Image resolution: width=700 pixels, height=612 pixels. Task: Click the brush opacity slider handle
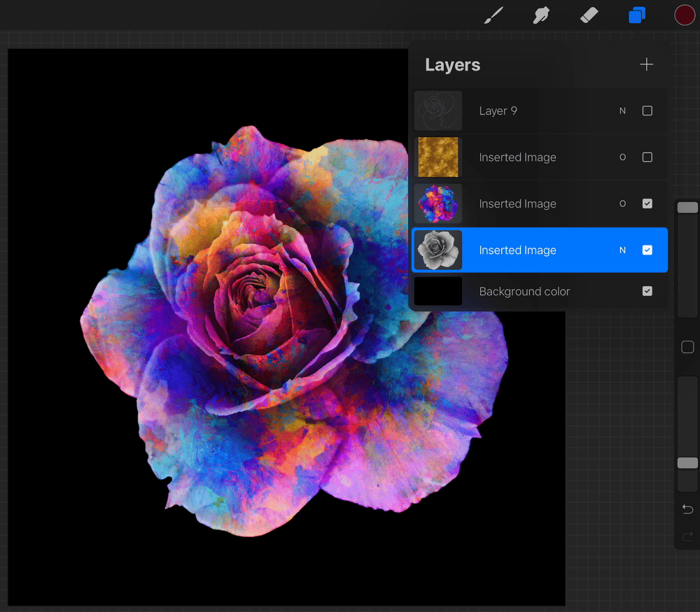687,463
